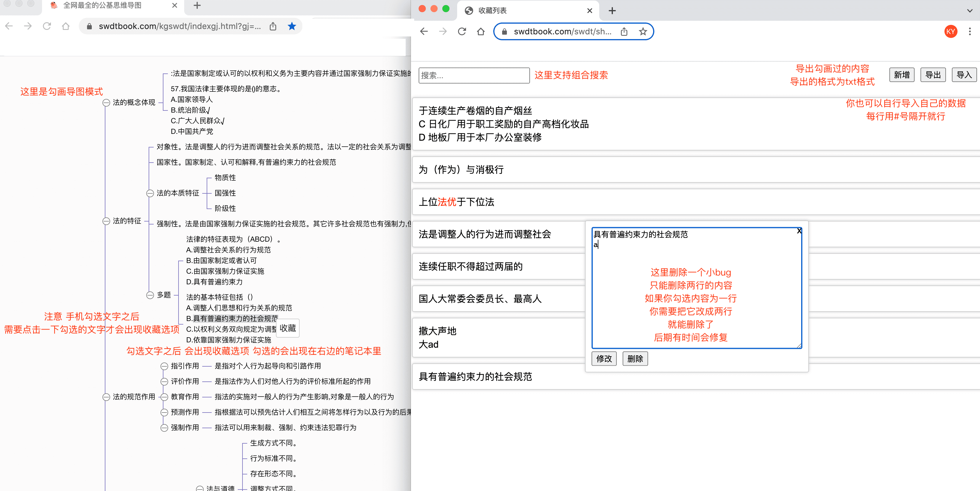Click blue bookmark star in left window
980x491 pixels.
(x=292, y=26)
